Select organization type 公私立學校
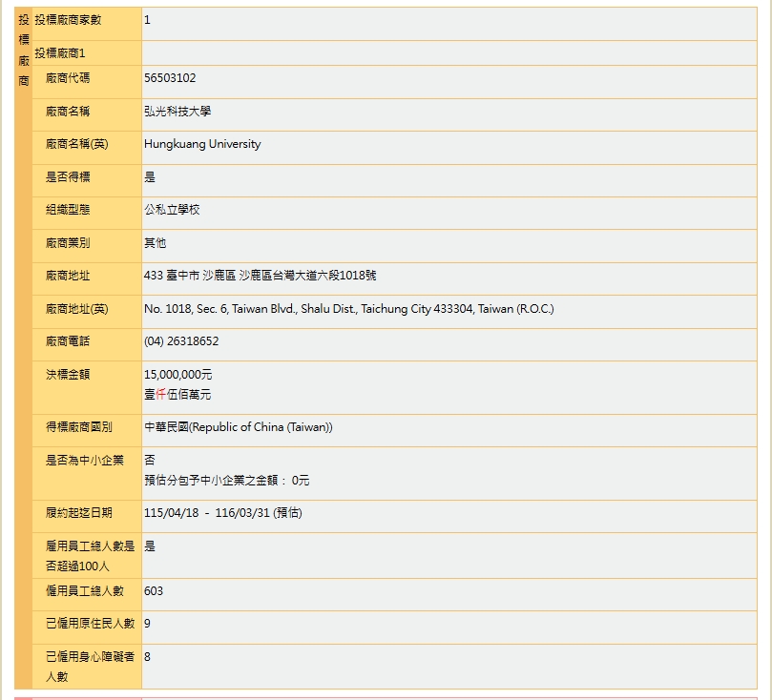Screen dimensions: 772x700 [172, 210]
